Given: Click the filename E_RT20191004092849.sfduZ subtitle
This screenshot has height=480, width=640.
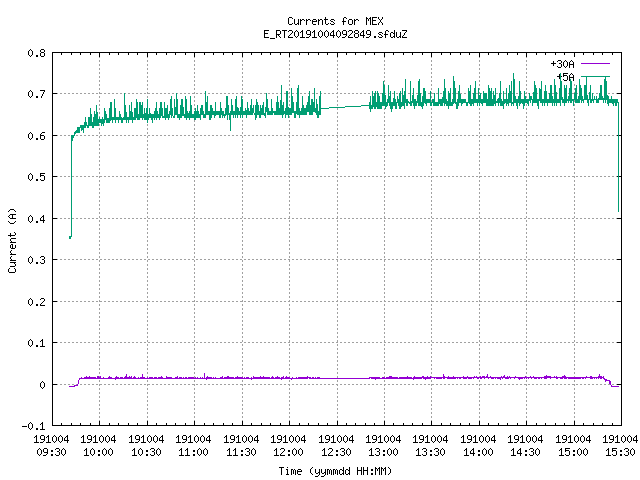Looking at the screenshot, I should click(x=335, y=34).
